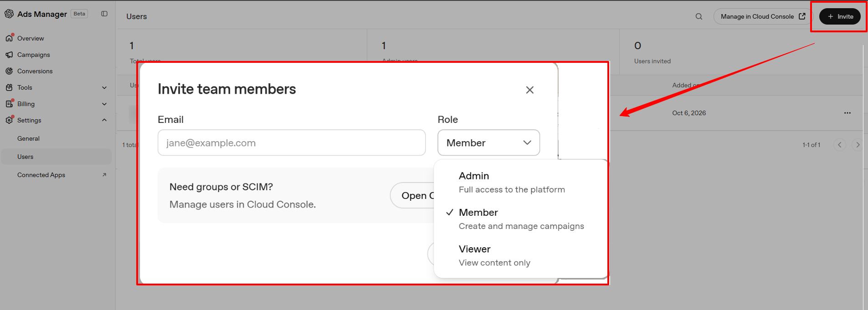Click the 1-1 of 1 pagination text
The height and width of the screenshot is (310, 868).
[x=812, y=145]
